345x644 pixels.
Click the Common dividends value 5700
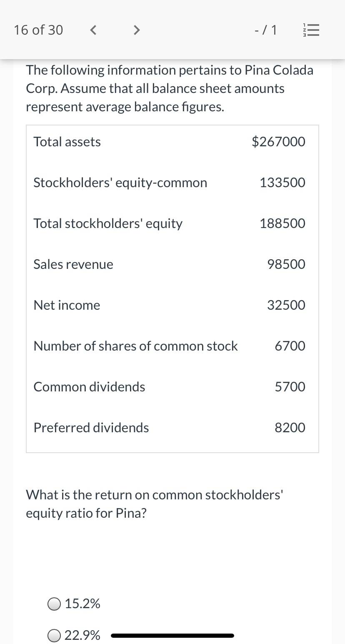290,387
